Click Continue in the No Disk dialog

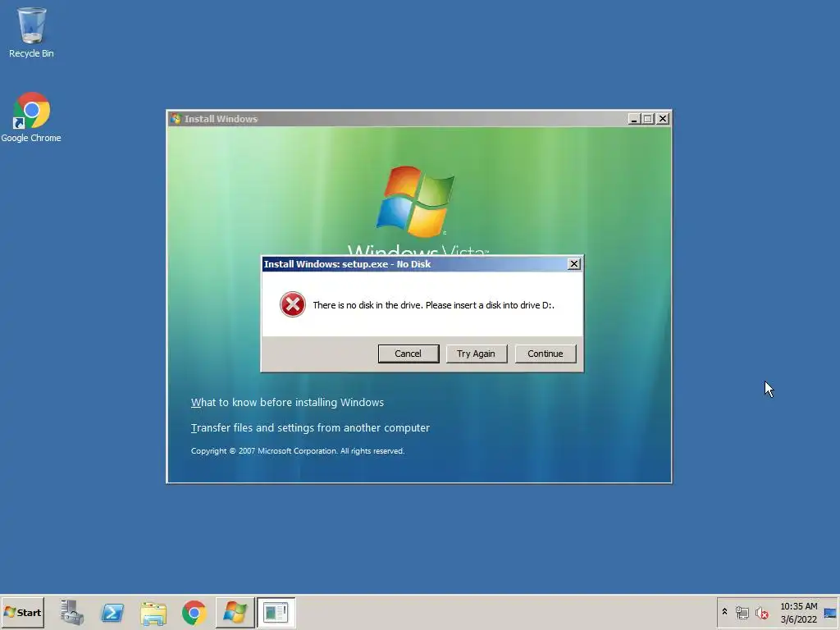(x=546, y=354)
